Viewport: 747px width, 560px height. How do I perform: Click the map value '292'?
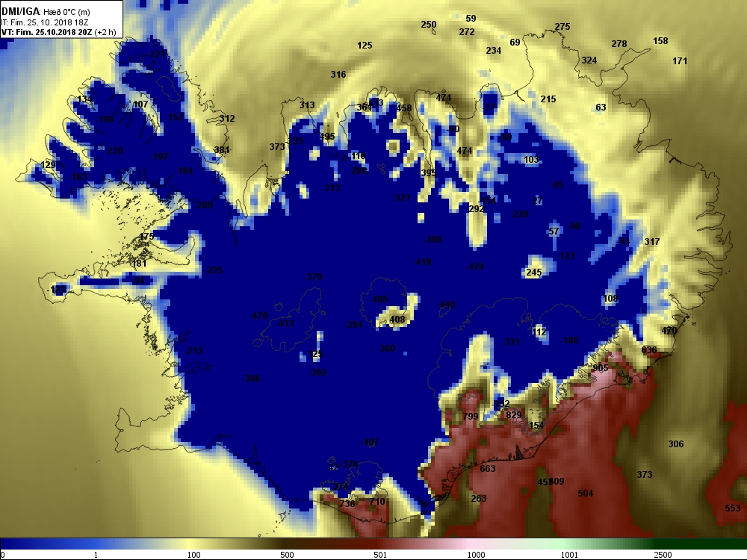click(477, 208)
